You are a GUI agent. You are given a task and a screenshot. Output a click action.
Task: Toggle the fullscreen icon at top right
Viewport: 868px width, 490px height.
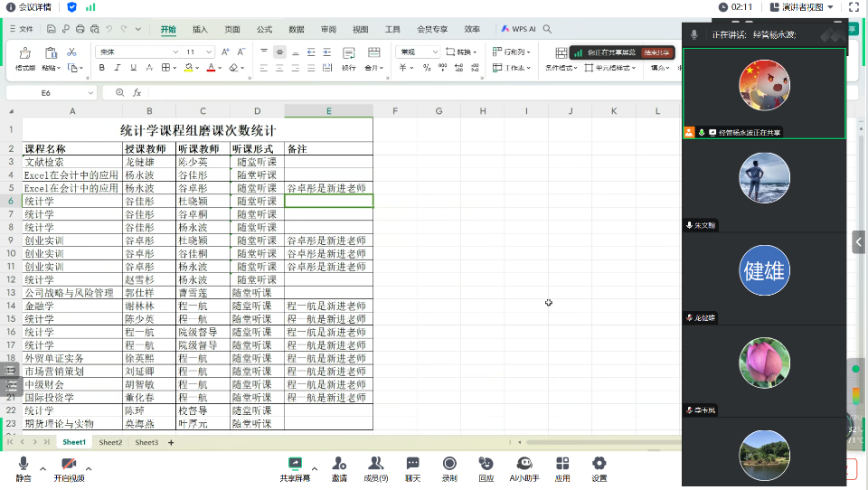[851, 7]
